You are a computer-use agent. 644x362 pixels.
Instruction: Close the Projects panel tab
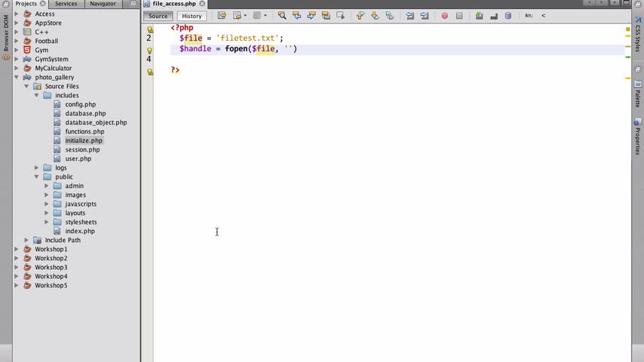pyautogui.click(x=43, y=3)
